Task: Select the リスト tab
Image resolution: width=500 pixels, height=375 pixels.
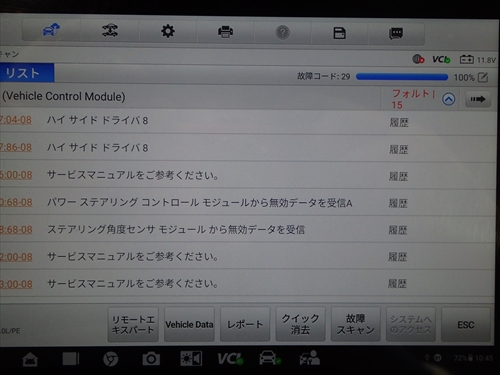Action: pos(27,73)
